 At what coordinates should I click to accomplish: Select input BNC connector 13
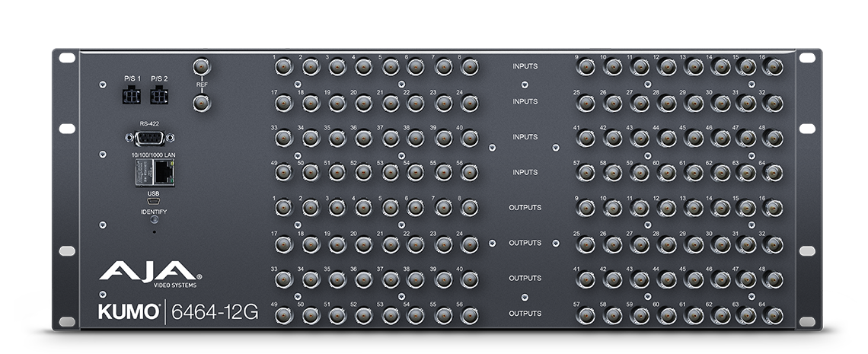click(x=693, y=68)
